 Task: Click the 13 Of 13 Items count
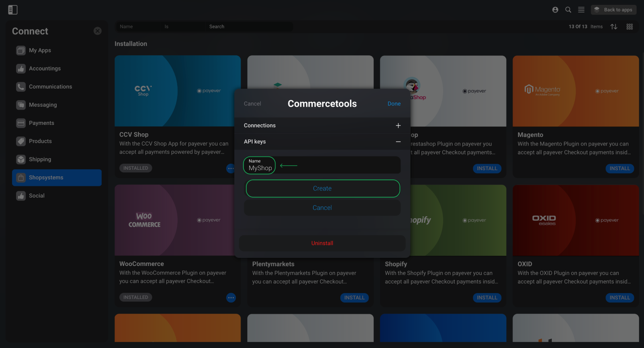[x=585, y=27]
